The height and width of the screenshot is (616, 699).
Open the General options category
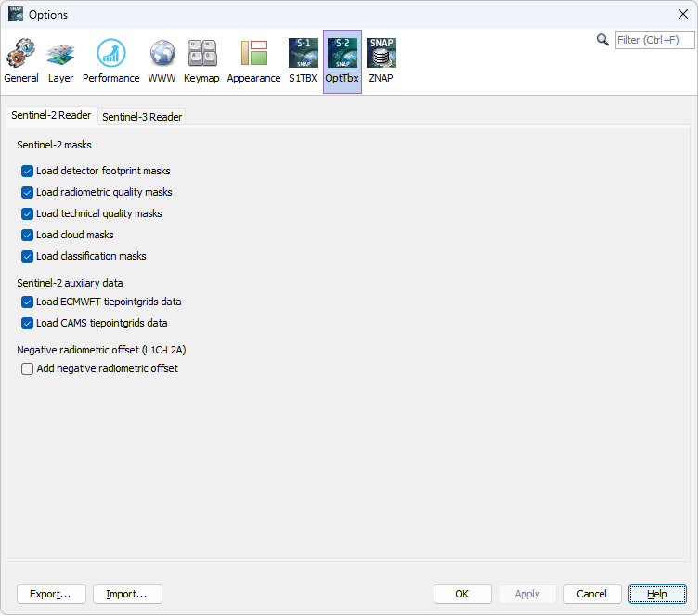point(21,61)
